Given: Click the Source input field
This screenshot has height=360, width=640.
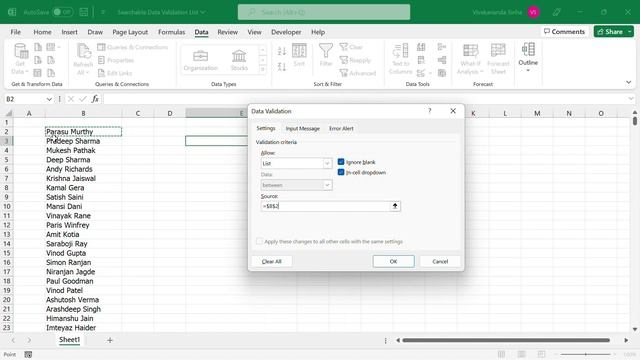Looking at the screenshot, I should [x=326, y=206].
